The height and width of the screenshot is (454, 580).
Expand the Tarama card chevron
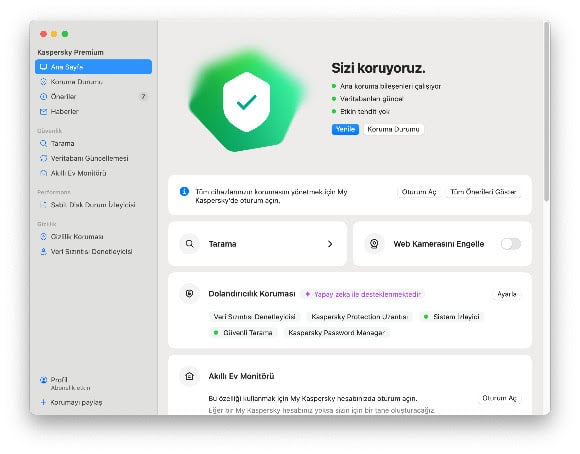pos(330,244)
